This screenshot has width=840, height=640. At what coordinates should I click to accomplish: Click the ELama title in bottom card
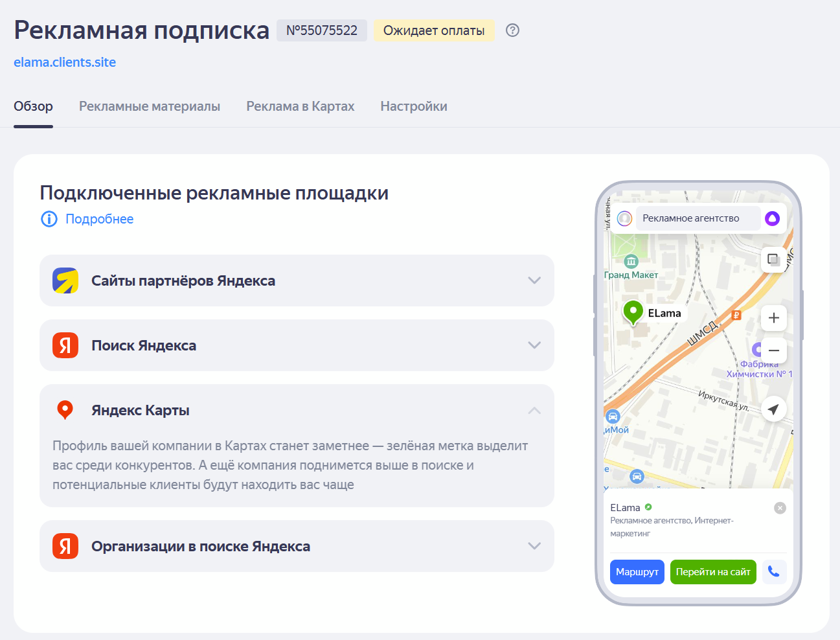(x=625, y=508)
